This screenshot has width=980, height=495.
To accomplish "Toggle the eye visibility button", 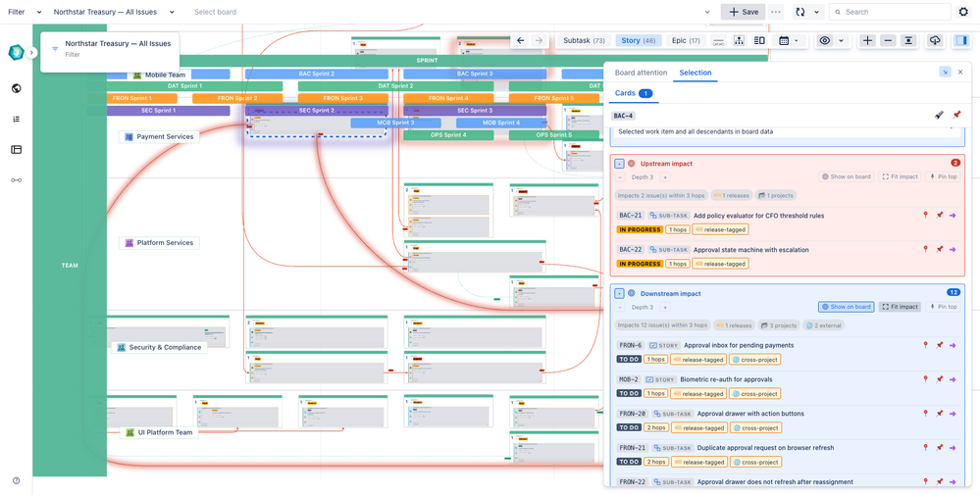I will click(825, 40).
